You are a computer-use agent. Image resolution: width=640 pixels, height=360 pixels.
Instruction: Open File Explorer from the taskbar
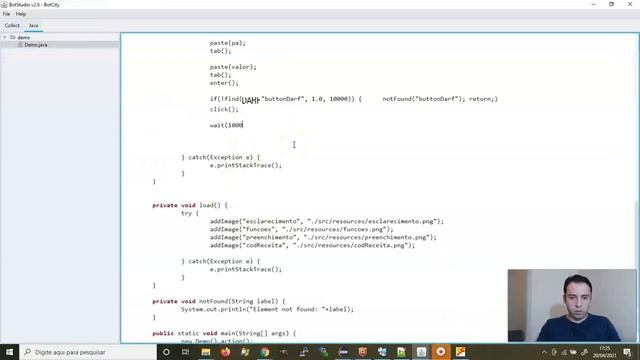pyautogui.click(x=205, y=352)
